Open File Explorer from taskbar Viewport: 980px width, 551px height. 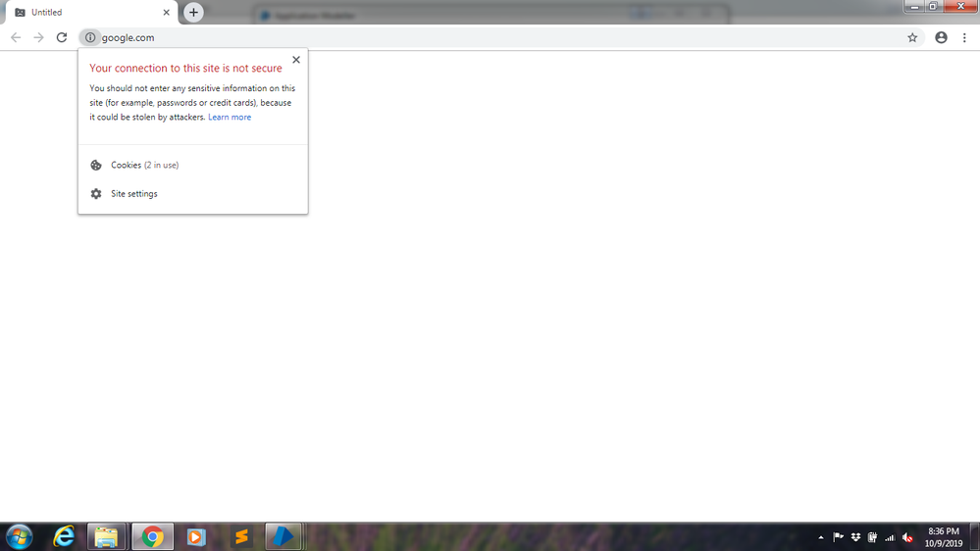107,536
